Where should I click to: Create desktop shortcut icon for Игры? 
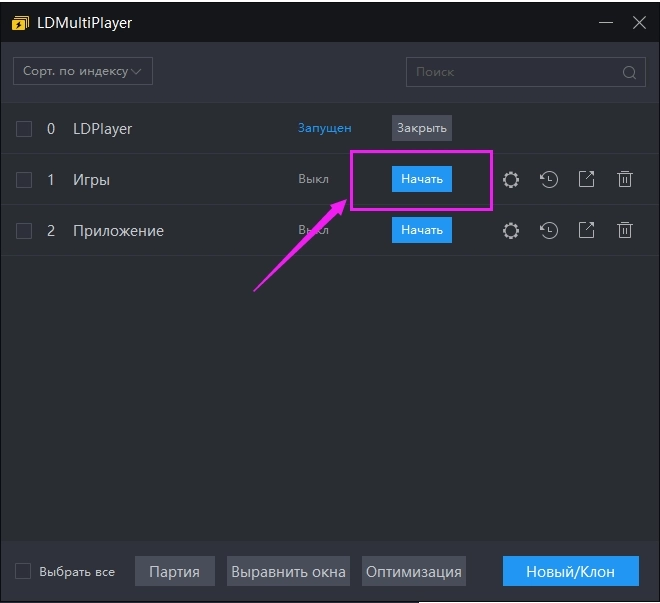point(587,179)
